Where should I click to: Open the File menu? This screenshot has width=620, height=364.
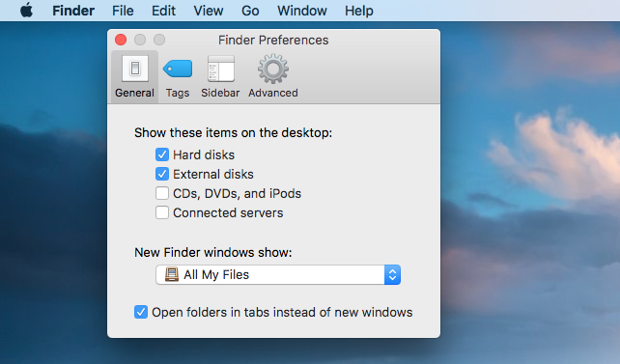pyautogui.click(x=123, y=11)
